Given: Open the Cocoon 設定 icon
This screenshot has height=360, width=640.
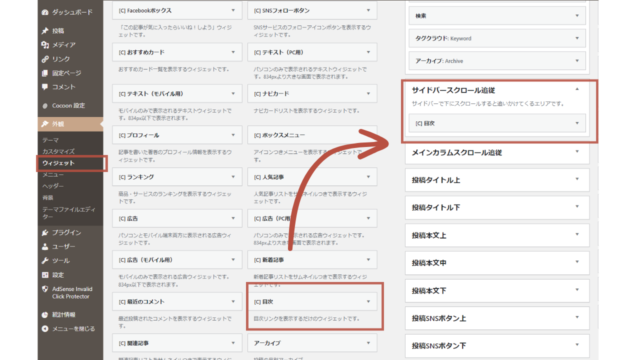Looking at the screenshot, I should 45,106.
